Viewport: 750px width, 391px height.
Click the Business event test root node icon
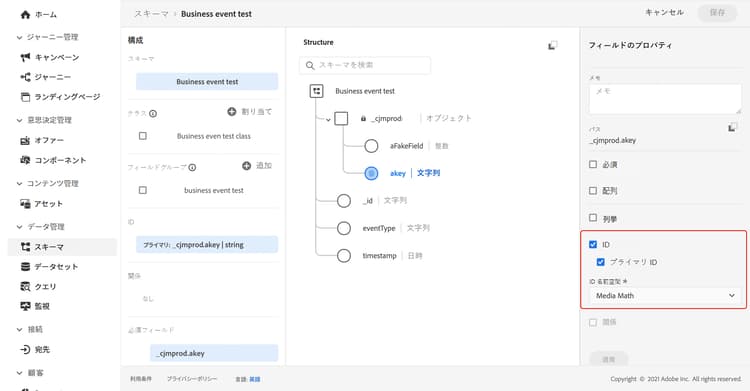coord(317,91)
